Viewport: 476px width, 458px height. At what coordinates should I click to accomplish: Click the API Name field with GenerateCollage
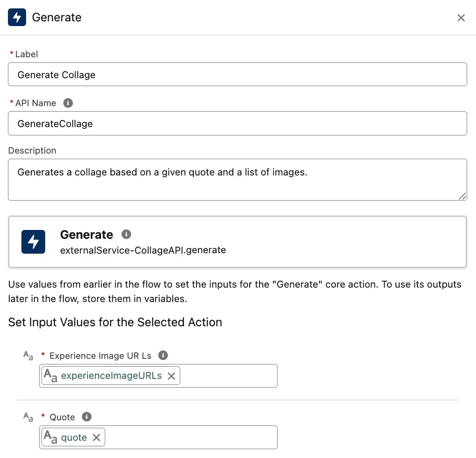237,123
